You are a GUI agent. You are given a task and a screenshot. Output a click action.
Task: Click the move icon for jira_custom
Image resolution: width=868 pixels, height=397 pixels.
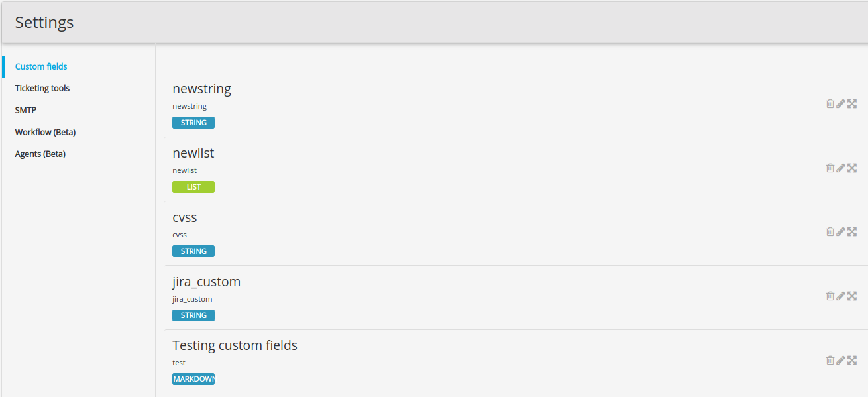point(852,296)
